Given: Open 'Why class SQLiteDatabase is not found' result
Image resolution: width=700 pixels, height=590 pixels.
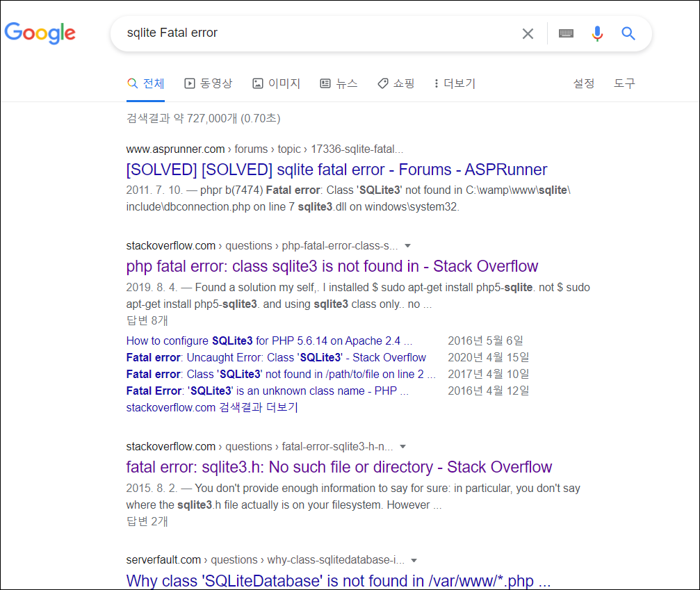Looking at the screenshot, I should click(x=339, y=581).
